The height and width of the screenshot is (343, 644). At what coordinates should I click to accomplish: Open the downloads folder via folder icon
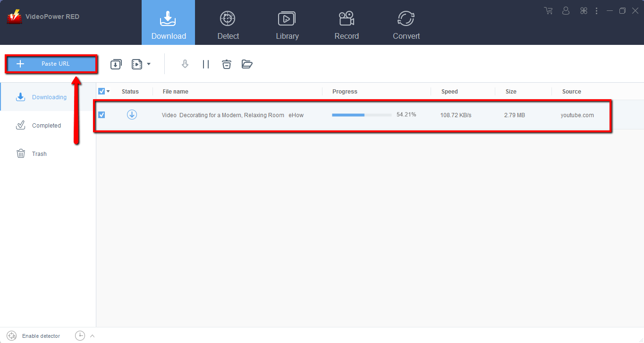[x=247, y=64]
